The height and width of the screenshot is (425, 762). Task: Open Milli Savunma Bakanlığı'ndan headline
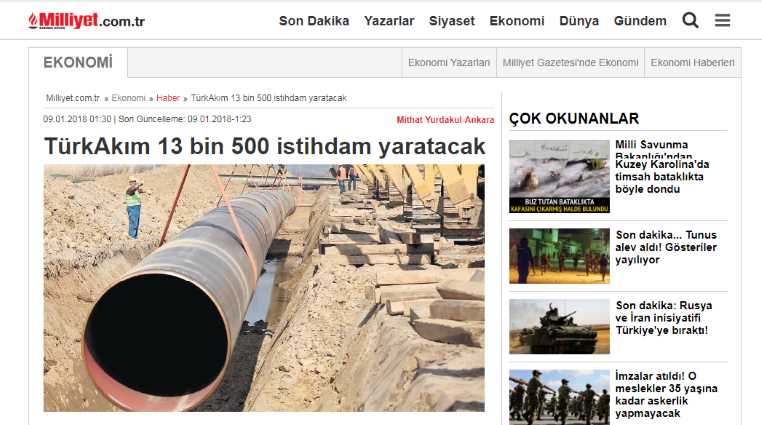(653, 150)
